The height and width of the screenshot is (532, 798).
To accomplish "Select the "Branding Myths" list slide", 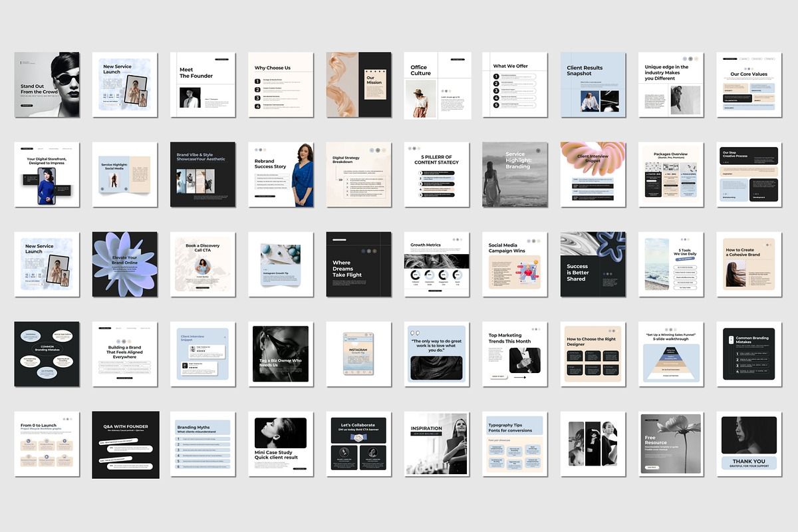I will click(x=203, y=444).
